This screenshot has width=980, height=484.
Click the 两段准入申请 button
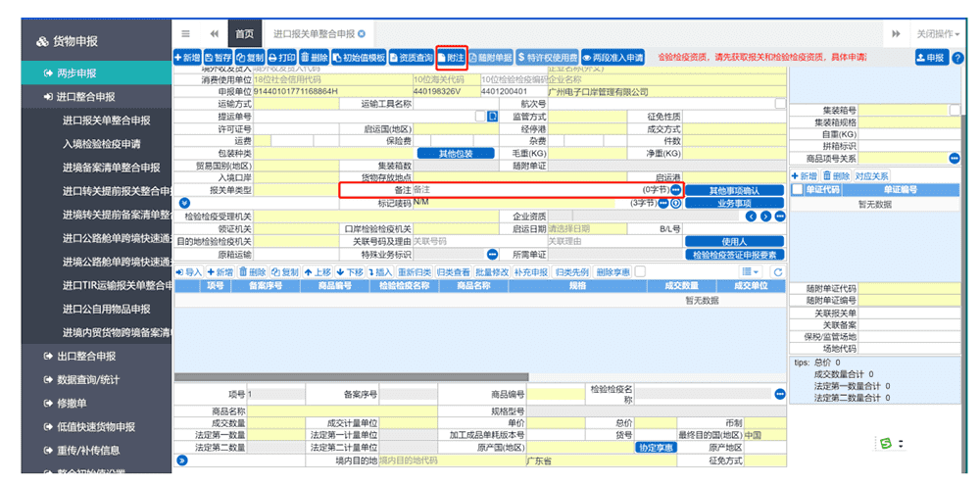(x=612, y=58)
